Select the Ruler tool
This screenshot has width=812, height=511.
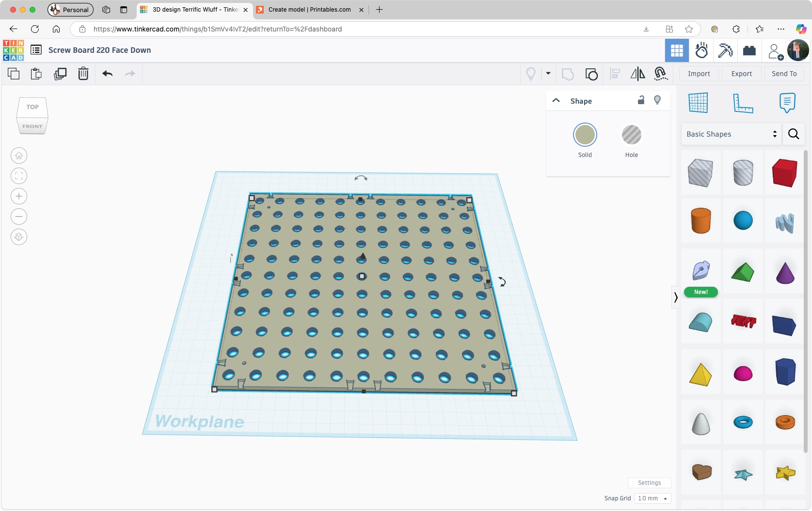pyautogui.click(x=743, y=103)
